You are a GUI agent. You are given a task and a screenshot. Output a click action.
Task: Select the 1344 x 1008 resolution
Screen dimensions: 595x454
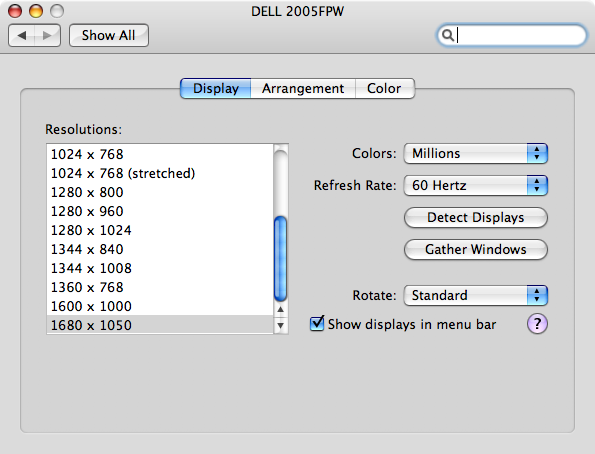tap(159, 268)
